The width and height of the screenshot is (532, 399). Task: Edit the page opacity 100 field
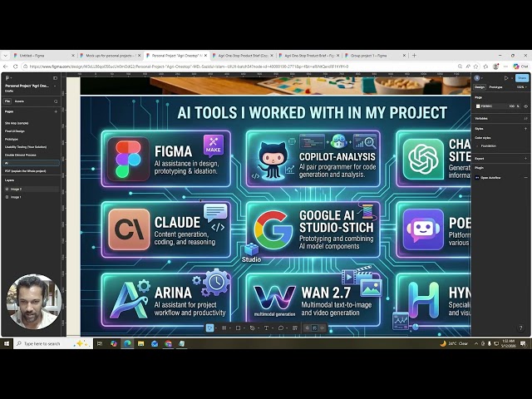click(512, 106)
